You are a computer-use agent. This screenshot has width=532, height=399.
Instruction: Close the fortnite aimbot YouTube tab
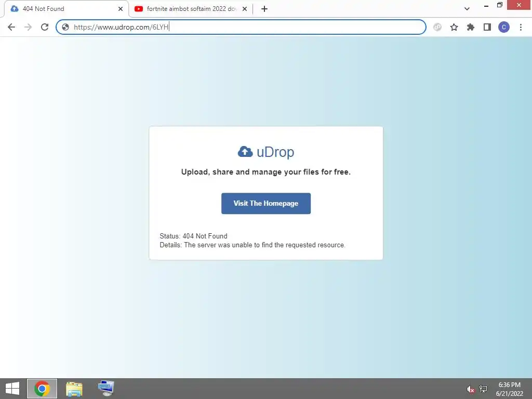click(245, 9)
